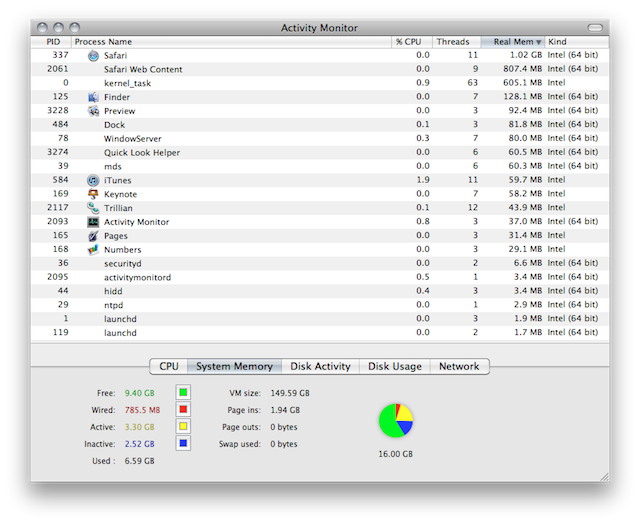Sort by % CPU column header
This screenshot has height=524, width=640.
[412, 42]
